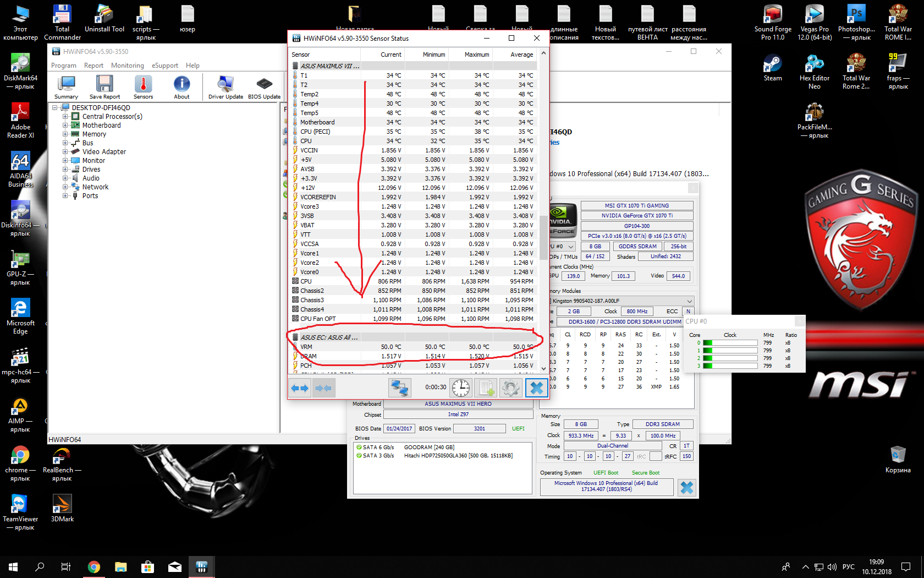Click the expand-layout arrows button in Sensor Status
The height and width of the screenshot is (578, 924).
(x=300, y=388)
